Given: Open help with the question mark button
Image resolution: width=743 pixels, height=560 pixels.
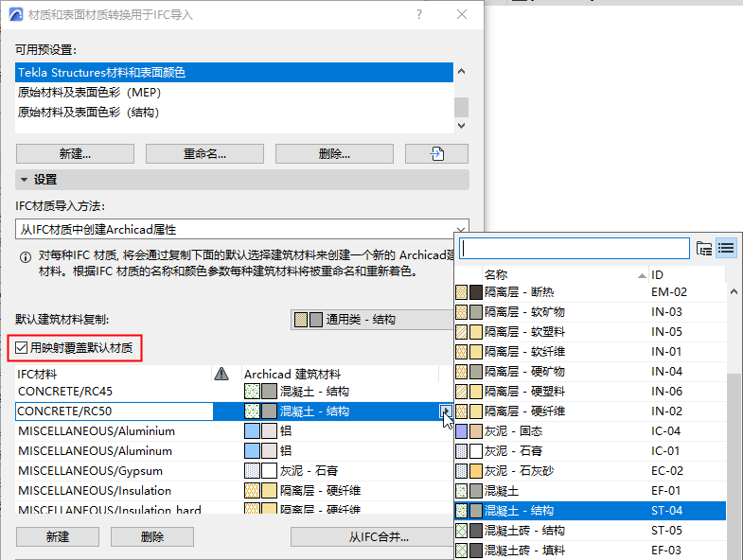Looking at the screenshot, I should coord(419,15).
